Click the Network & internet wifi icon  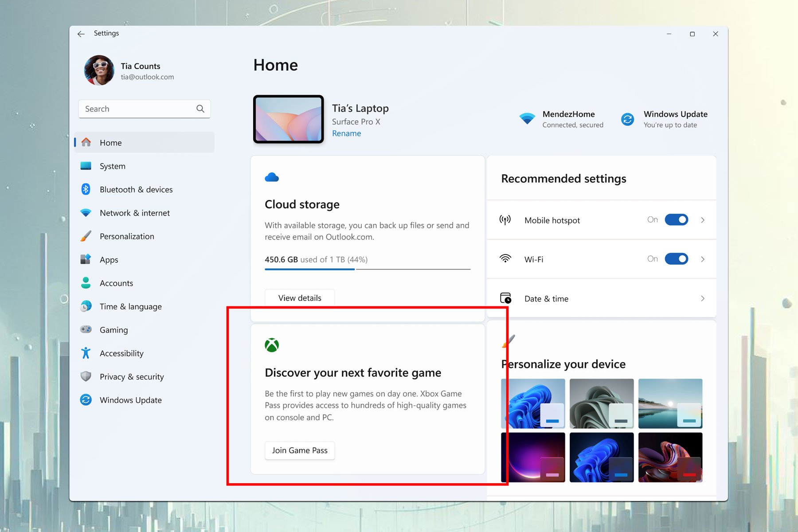pos(86,213)
